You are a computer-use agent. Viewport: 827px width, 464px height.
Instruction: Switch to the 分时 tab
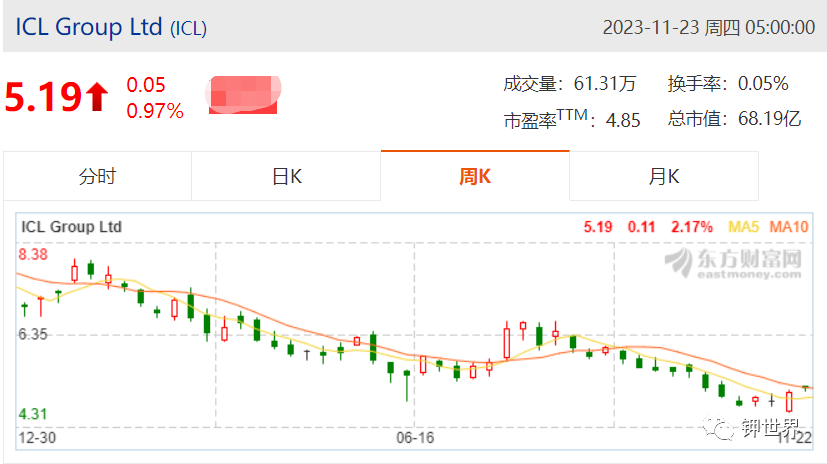(x=97, y=176)
